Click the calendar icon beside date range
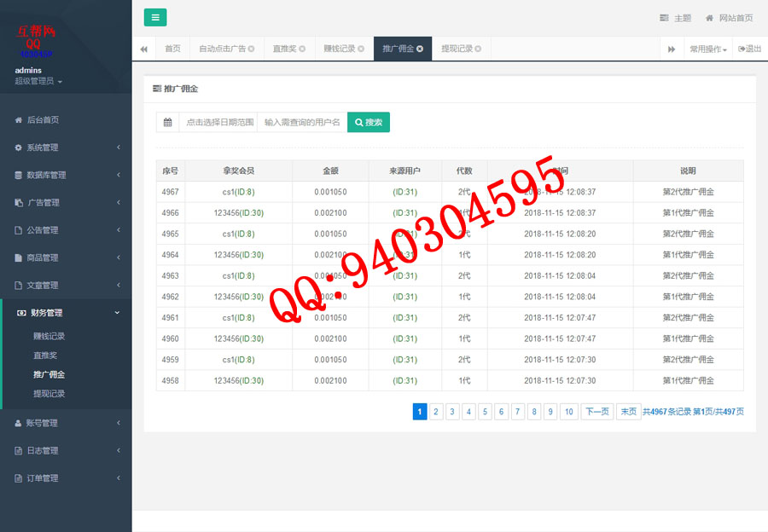768x532 pixels. click(167, 123)
